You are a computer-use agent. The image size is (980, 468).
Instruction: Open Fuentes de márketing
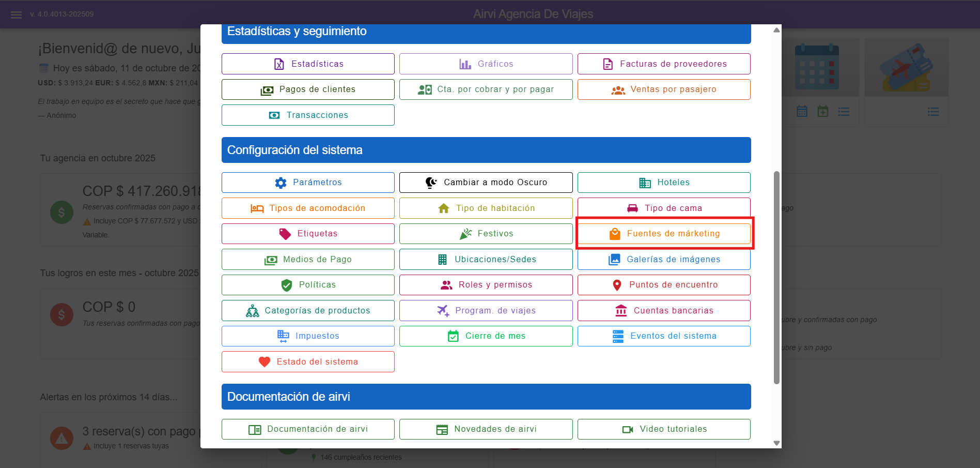664,234
